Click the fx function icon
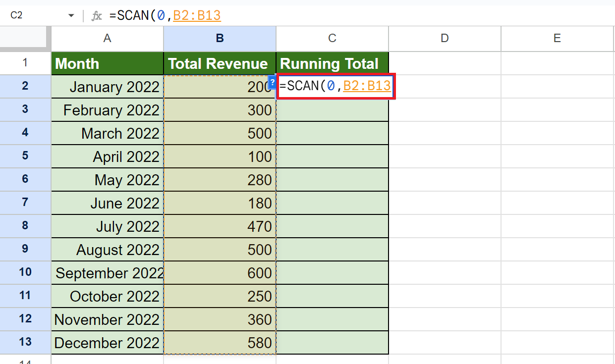Viewport: 615px width, 364px height. coord(97,16)
